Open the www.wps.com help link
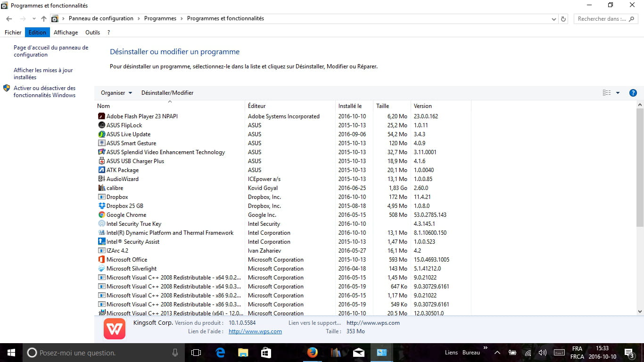This screenshot has width=644, height=362. [x=255, y=331]
